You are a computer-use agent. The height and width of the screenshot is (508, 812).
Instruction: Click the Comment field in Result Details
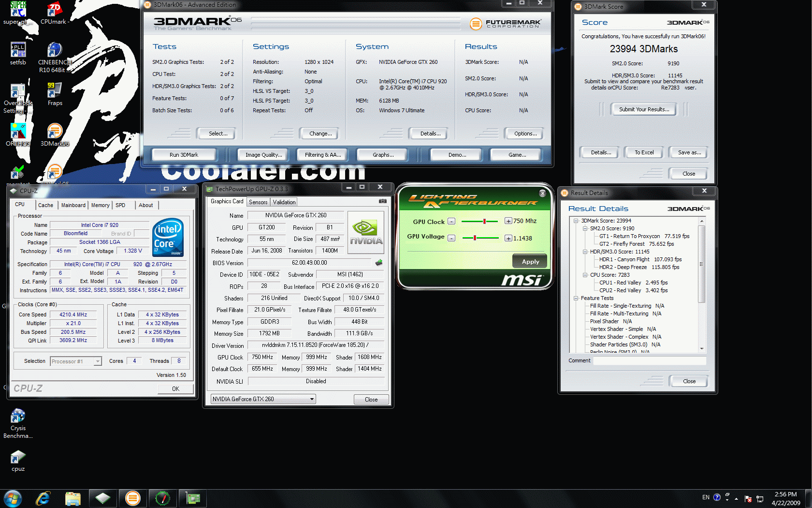650,360
